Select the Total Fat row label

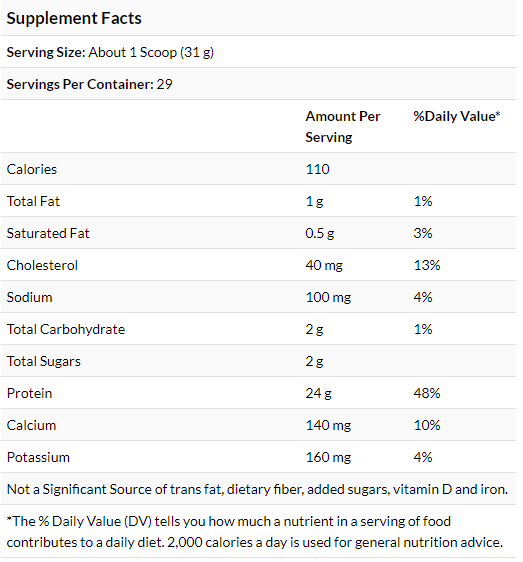(x=33, y=201)
